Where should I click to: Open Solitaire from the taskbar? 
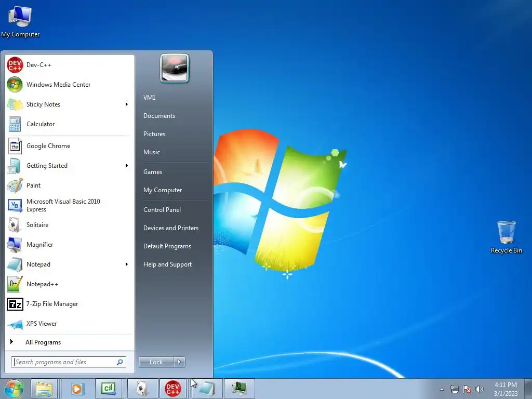point(141,389)
